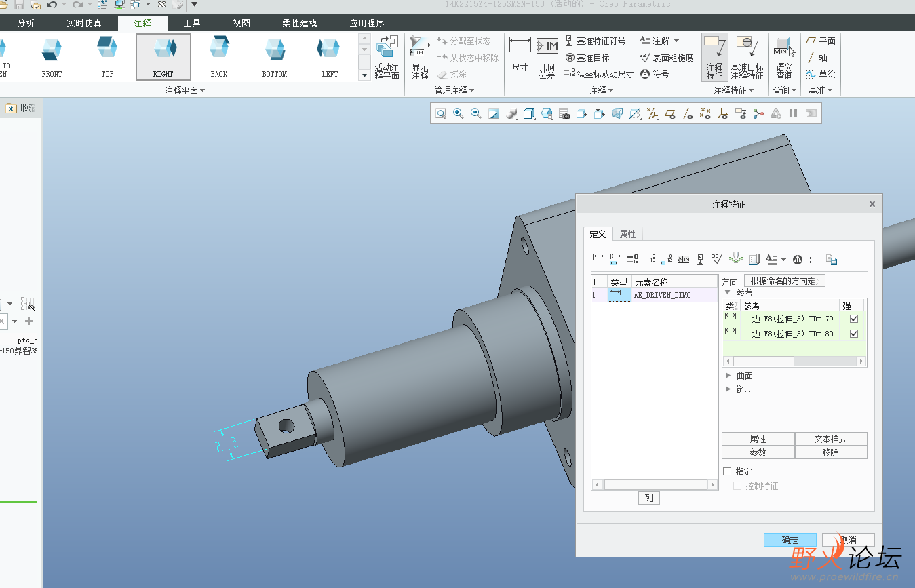The width and height of the screenshot is (915, 588).
Task: Switch to the 属性 tab in dialog
Action: pyautogui.click(x=628, y=234)
